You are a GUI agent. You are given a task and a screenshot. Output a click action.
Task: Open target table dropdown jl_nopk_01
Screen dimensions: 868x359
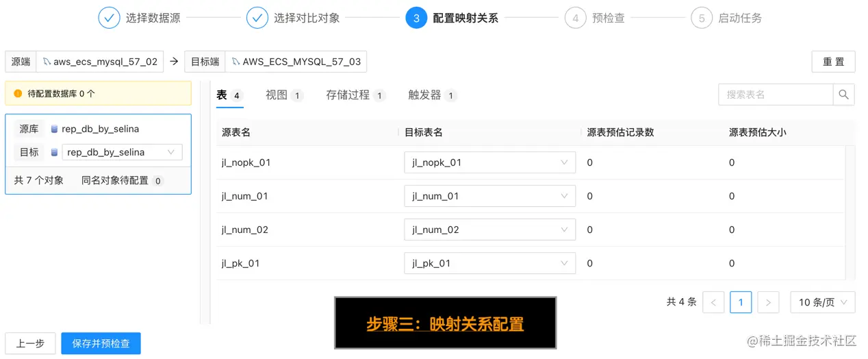click(x=489, y=162)
